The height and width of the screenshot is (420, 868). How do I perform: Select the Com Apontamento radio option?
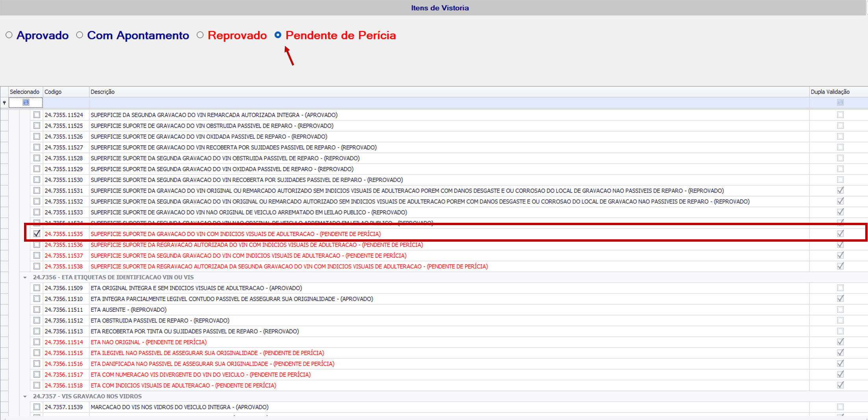click(80, 35)
